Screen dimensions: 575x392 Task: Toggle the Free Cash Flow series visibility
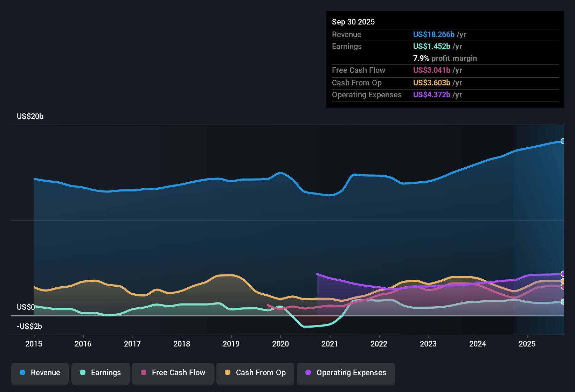coord(173,373)
